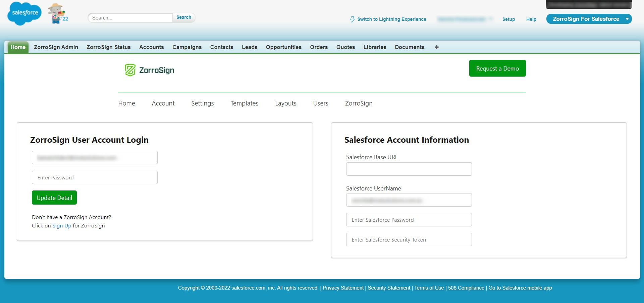Viewport: 644px width, 303px height.
Task: Go to the Accounts tab
Action: pyautogui.click(x=152, y=47)
